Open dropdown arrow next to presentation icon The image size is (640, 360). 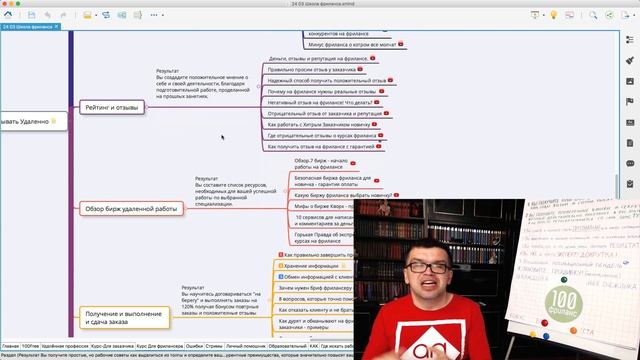pyautogui.click(x=544, y=16)
